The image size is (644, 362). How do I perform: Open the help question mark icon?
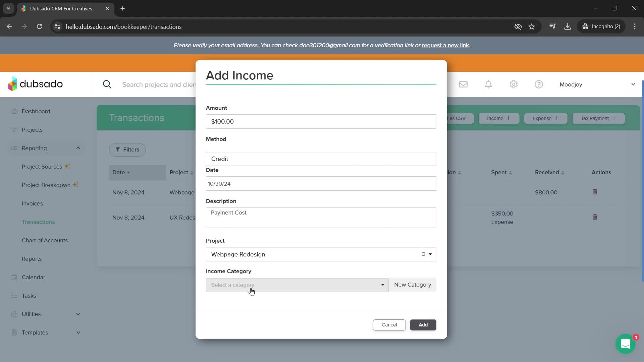539,84
